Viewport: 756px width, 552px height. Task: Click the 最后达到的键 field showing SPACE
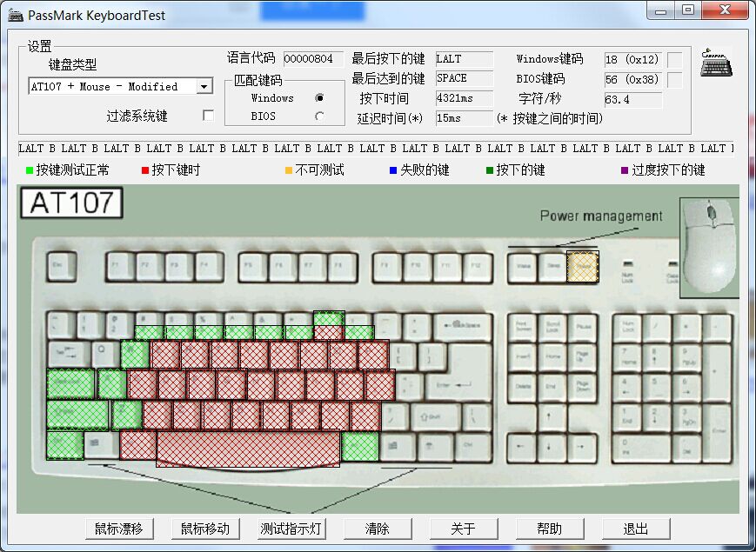point(465,78)
